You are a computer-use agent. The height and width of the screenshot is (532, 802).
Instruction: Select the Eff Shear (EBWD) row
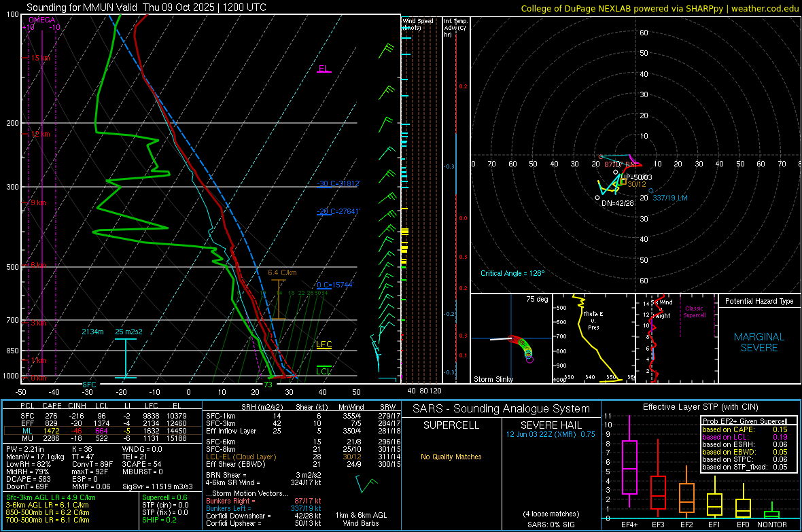(303, 464)
